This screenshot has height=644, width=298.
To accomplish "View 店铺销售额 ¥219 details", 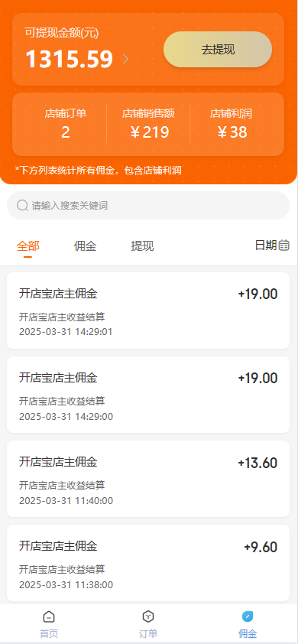I will coord(148,124).
